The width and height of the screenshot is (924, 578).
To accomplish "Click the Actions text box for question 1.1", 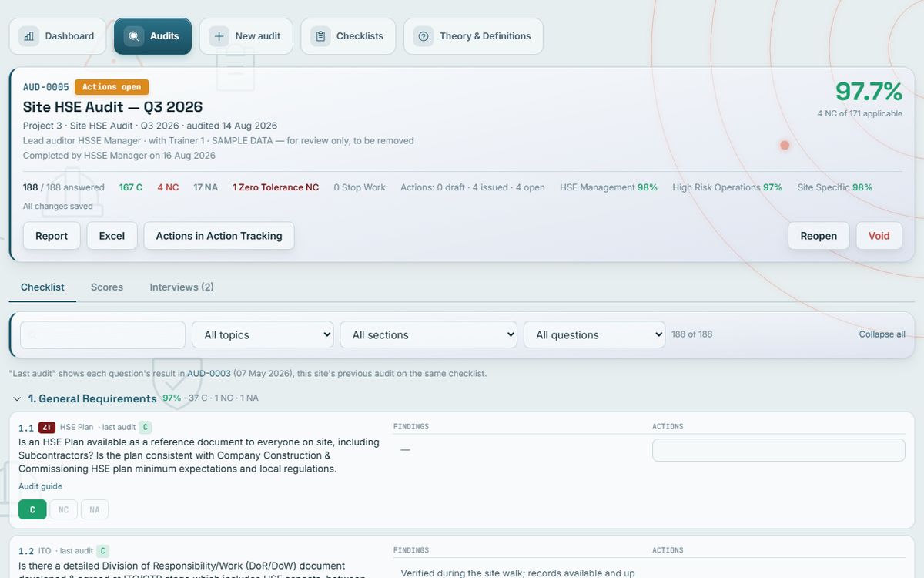I will 778,450.
